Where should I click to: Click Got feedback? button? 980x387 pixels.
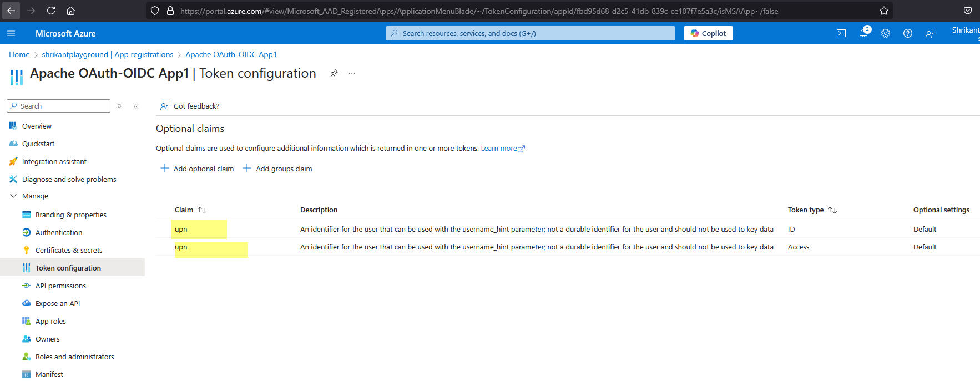tap(190, 106)
